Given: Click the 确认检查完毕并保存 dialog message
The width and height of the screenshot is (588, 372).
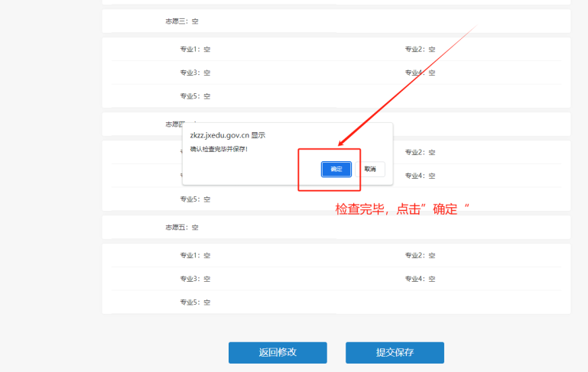Looking at the screenshot, I should [219, 149].
